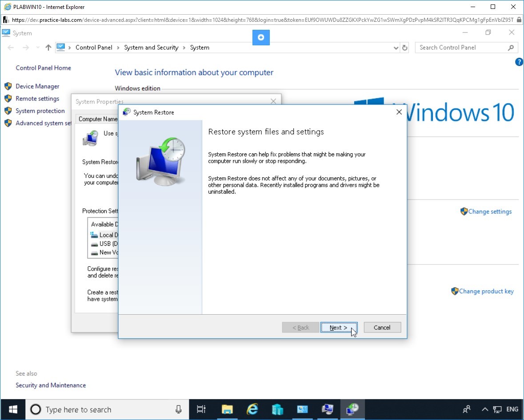Viewport: 524px width, 420px height.
Task: Click Change settings link
Action: (x=490, y=212)
